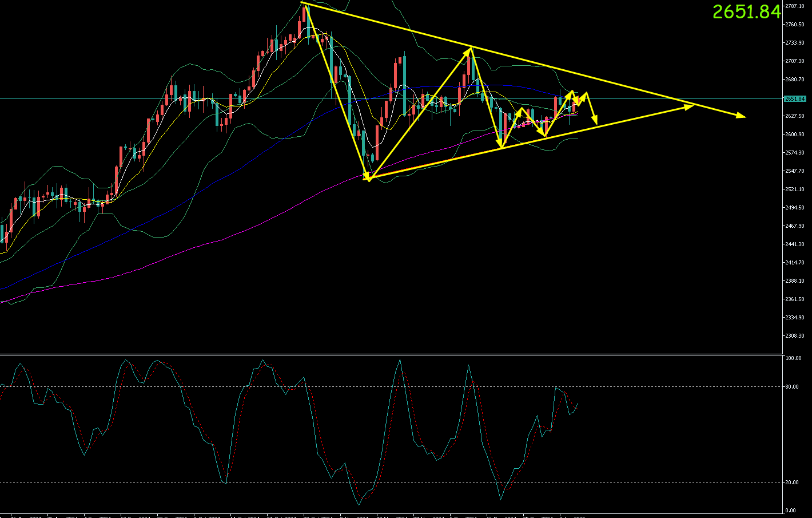Click the 2760.50 price scale value
The width and height of the screenshot is (812, 518).
point(795,25)
